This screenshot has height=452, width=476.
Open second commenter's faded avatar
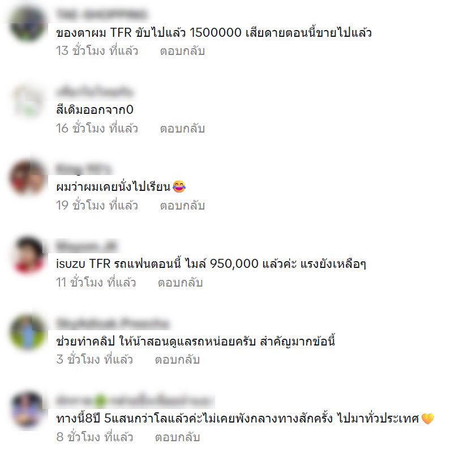28,101
